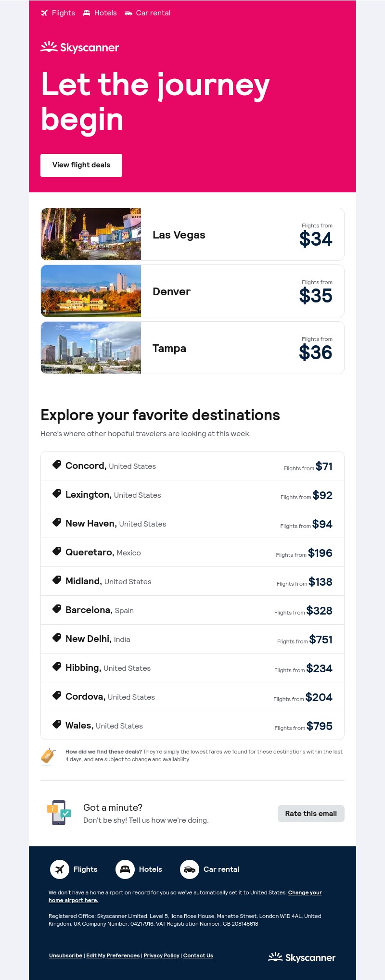385x980 pixels.
Task: Click the Change your home airport link
Action: coord(305,892)
